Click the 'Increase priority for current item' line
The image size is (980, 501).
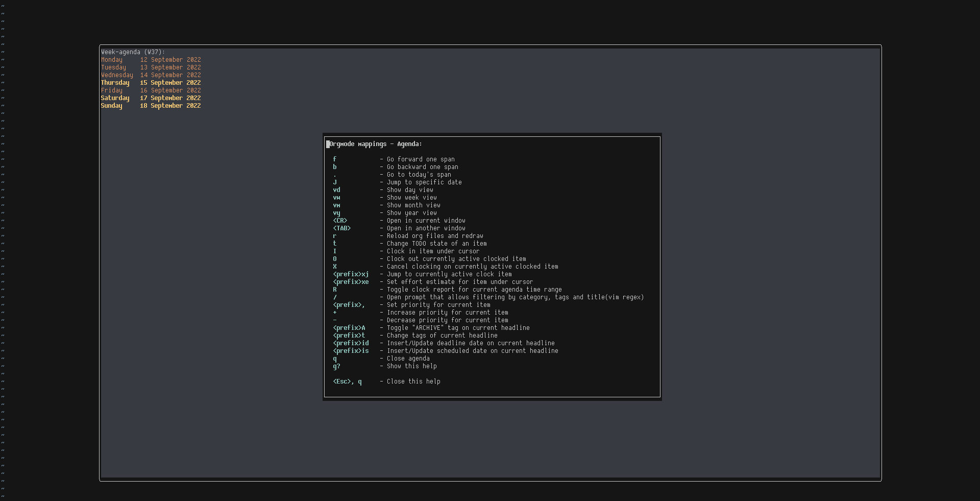coord(421,313)
